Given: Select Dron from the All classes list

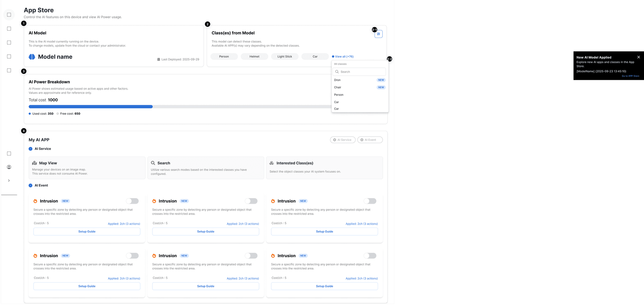Looking at the screenshot, I should (337, 80).
